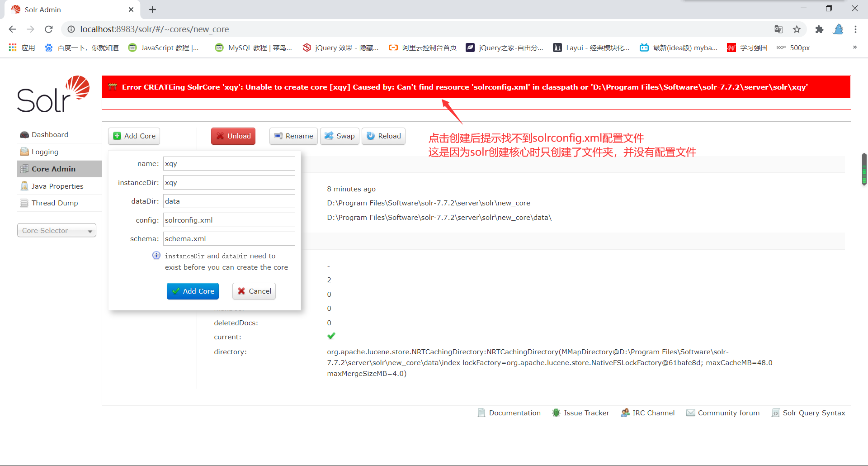Open the Logging panel

[x=44, y=152]
